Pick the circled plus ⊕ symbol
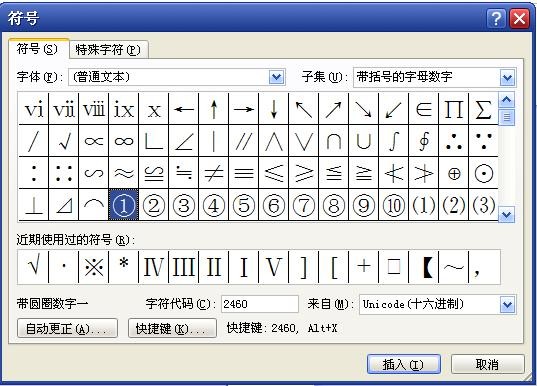The width and height of the screenshot is (537, 386). click(x=454, y=173)
